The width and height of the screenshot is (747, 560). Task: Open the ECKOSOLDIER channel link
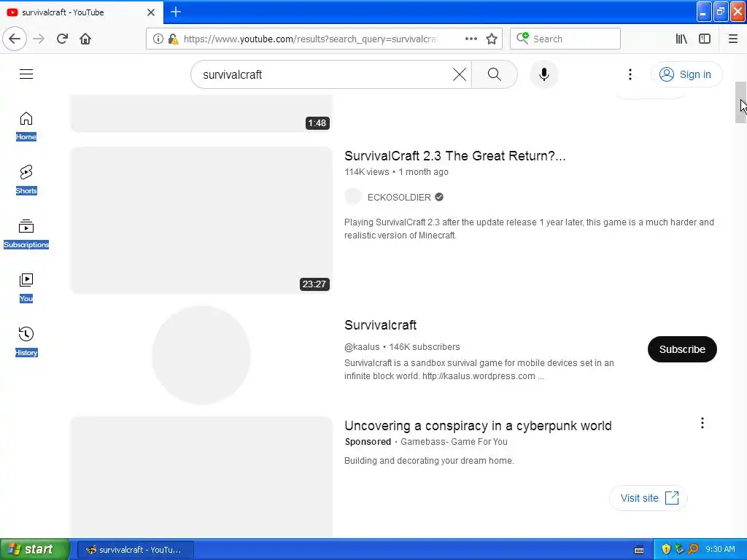click(399, 197)
